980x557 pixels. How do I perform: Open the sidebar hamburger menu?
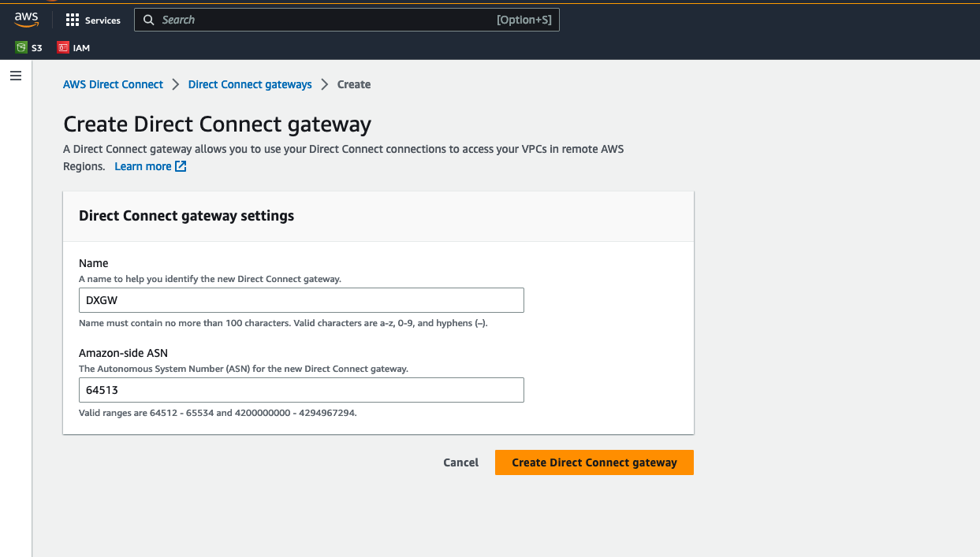(16, 76)
